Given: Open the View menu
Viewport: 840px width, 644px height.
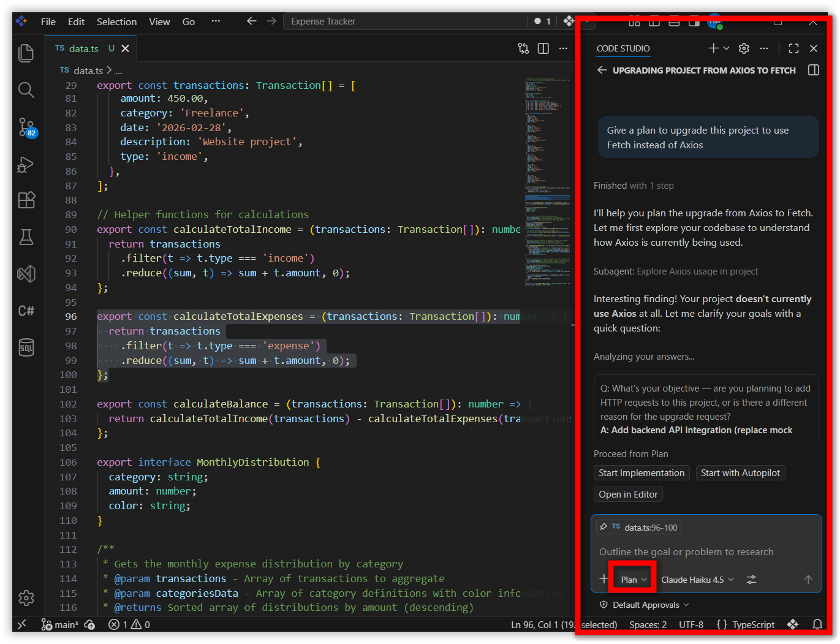Looking at the screenshot, I should 159,21.
